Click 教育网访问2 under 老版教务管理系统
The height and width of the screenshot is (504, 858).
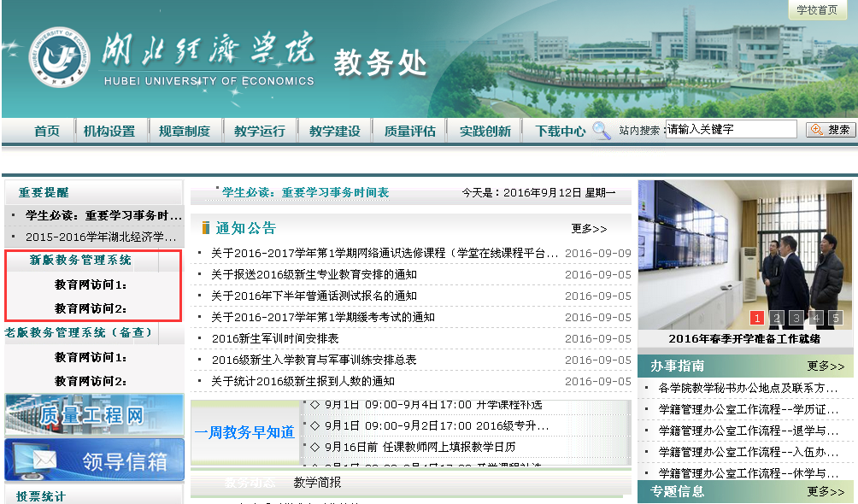tap(91, 382)
